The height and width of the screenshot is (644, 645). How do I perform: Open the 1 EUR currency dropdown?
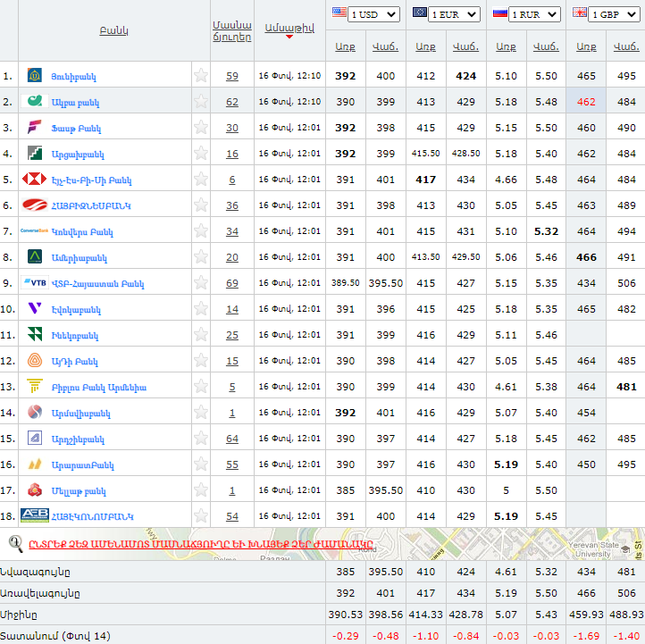click(x=454, y=14)
